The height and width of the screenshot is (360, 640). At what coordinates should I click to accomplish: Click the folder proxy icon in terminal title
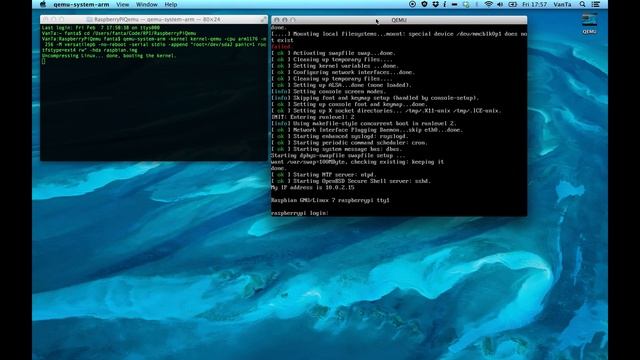pos(89,19)
